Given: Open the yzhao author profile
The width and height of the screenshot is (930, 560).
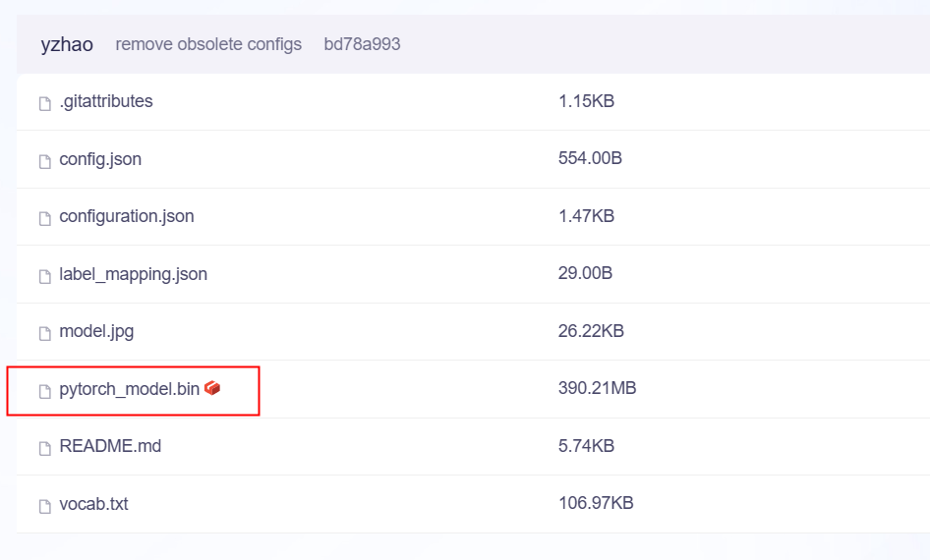Looking at the screenshot, I should coord(67,44).
